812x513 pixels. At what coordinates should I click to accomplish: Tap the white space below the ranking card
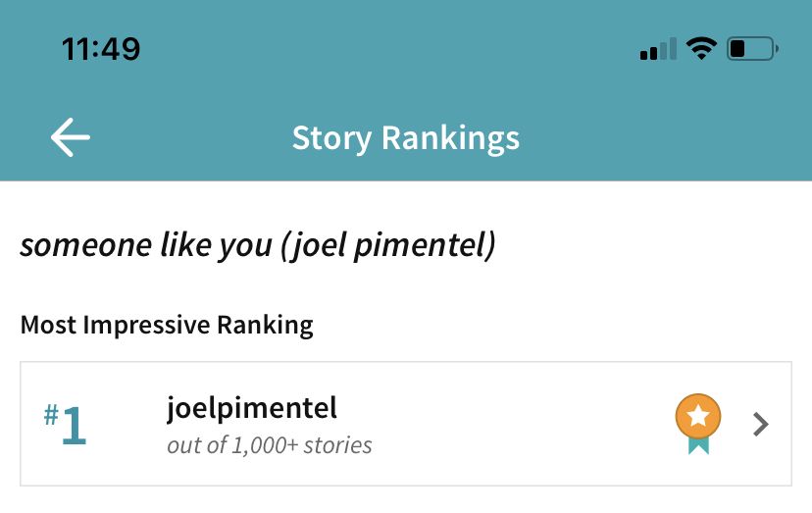[405, 500]
